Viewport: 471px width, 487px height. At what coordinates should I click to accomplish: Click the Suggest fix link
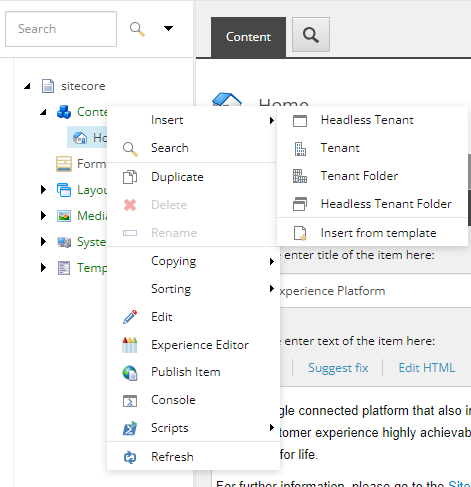[x=338, y=368]
